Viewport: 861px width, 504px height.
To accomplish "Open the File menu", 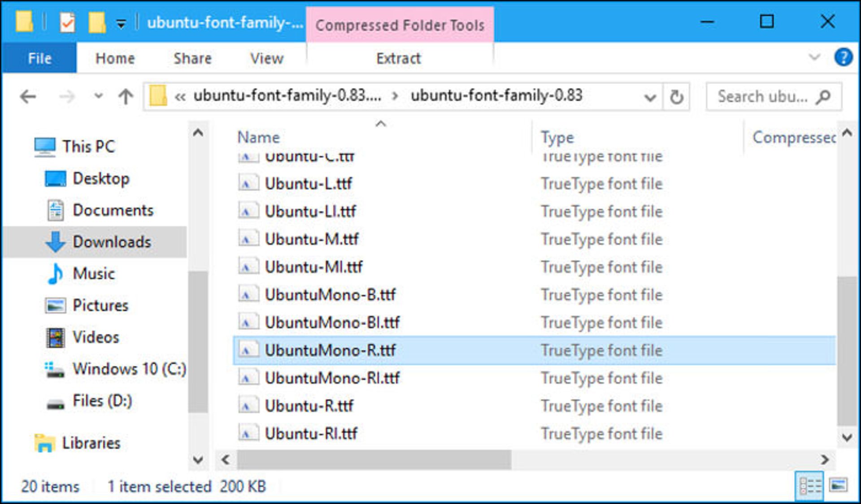I will pyautogui.click(x=39, y=58).
